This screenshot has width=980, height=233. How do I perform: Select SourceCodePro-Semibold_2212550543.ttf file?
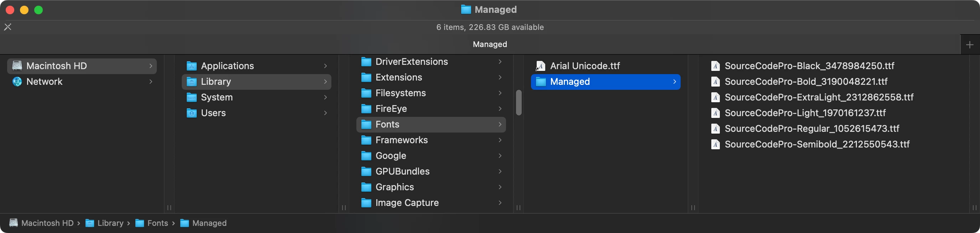(817, 144)
